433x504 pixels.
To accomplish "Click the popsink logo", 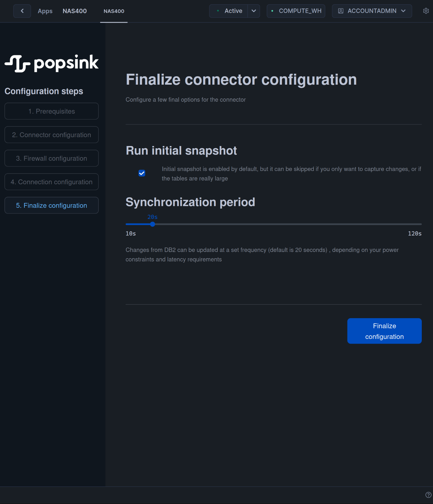I will tap(52, 63).
